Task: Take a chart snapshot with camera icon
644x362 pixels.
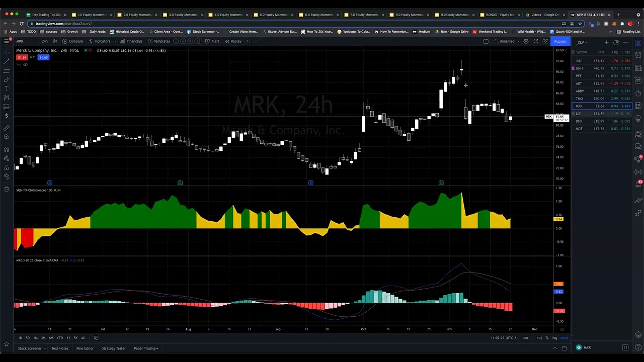Action: tap(545, 41)
